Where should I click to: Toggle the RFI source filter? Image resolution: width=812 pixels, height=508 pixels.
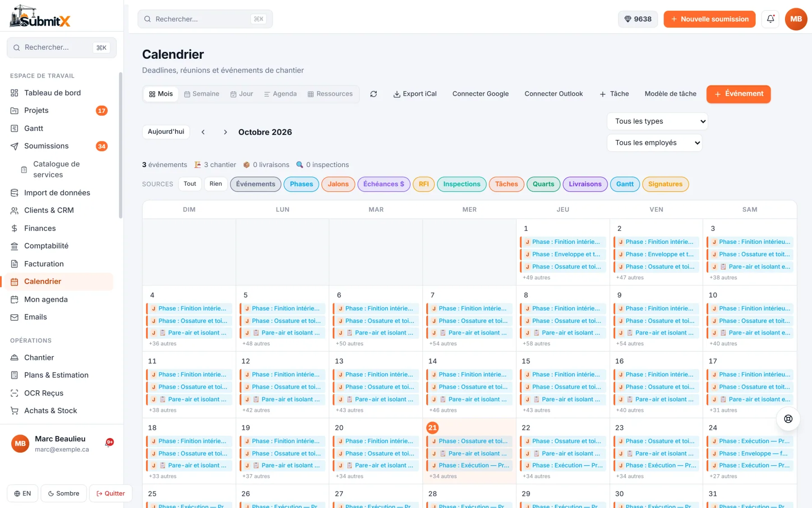(424, 184)
